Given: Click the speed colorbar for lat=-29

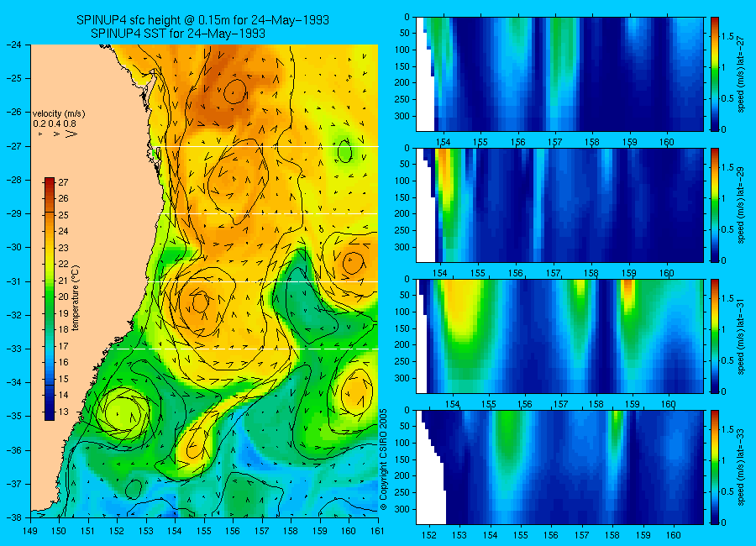Looking at the screenshot, I should 714,205.
